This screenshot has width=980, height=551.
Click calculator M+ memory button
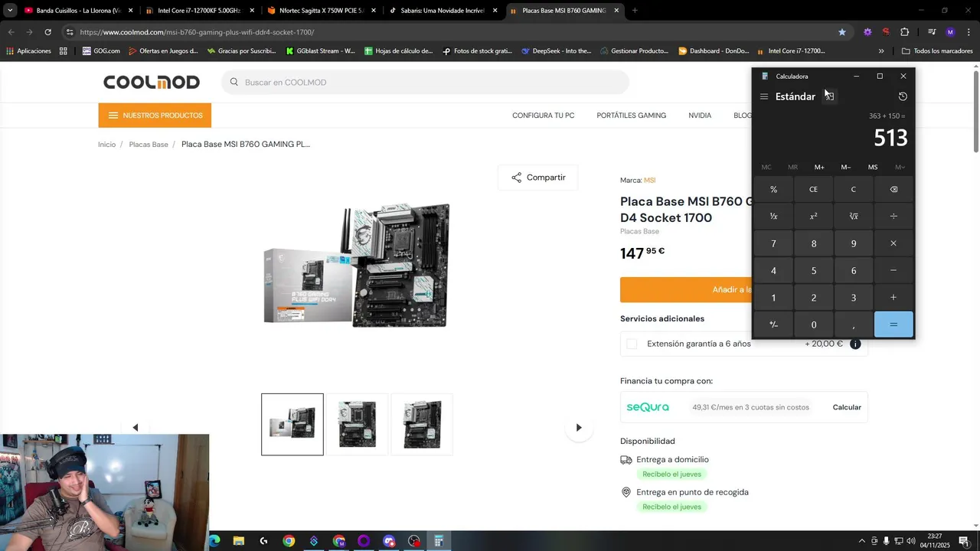[819, 167]
